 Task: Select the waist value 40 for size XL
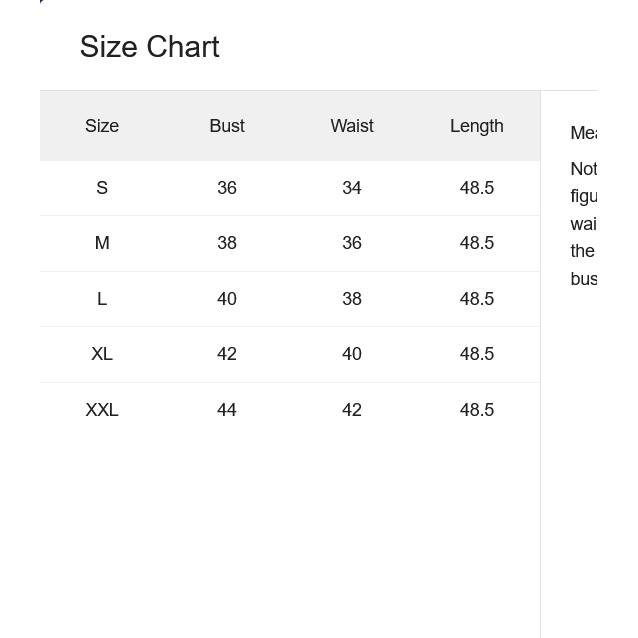[352, 354]
